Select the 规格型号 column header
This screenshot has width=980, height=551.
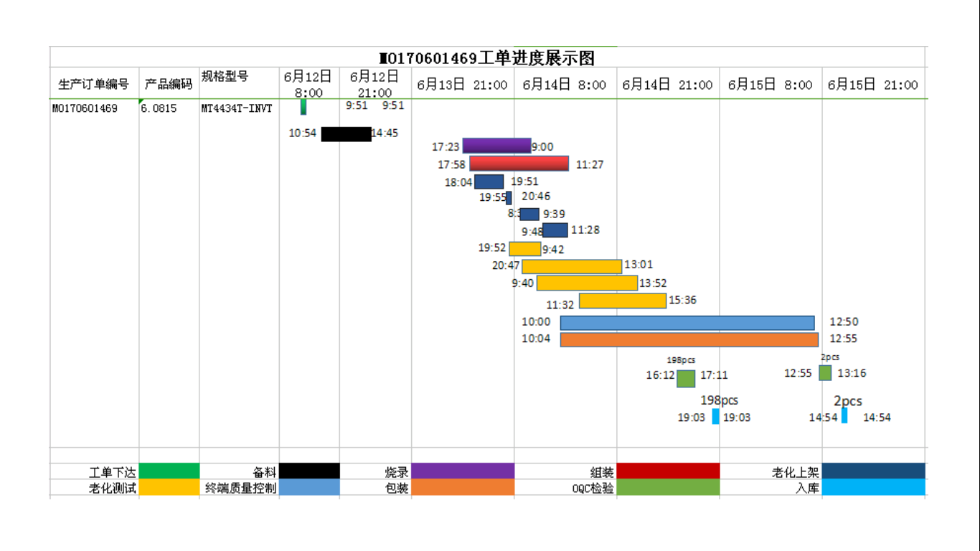click(225, 77)
